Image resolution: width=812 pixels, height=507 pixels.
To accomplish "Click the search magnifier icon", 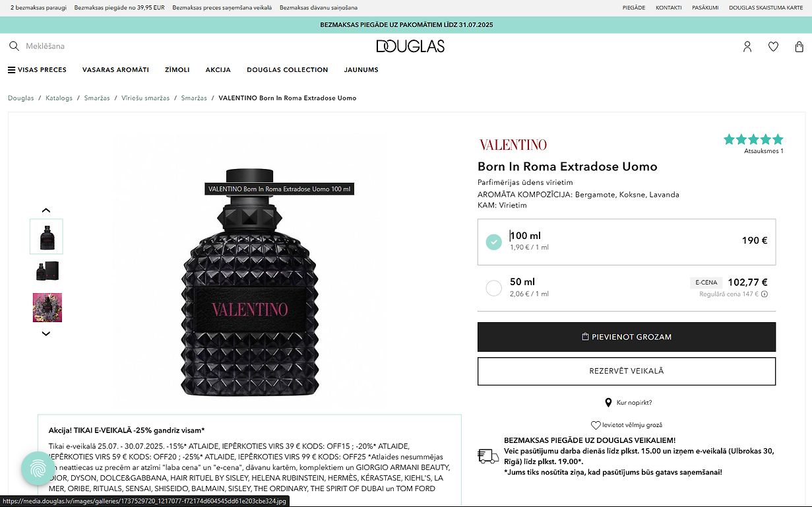I will tap(14, 46).
